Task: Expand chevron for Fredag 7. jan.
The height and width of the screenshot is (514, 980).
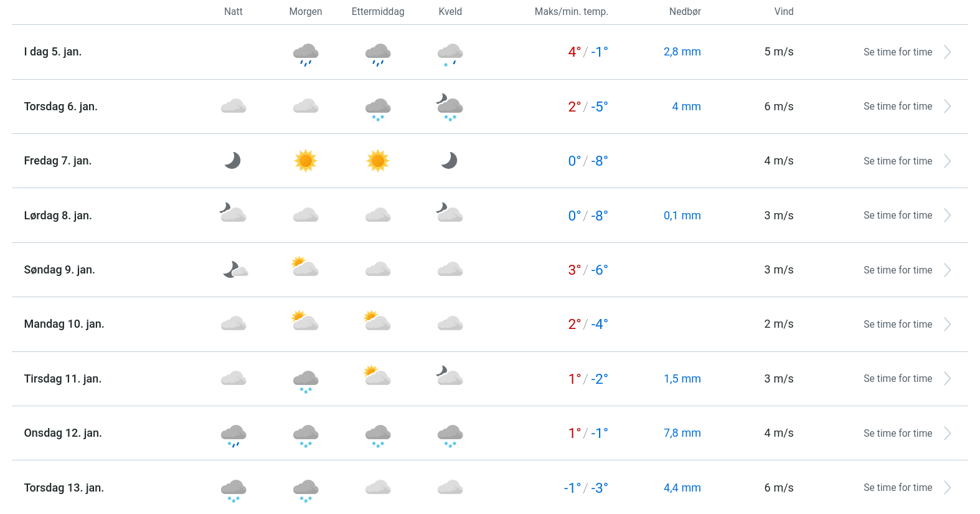Action: (x=947, y=161)
